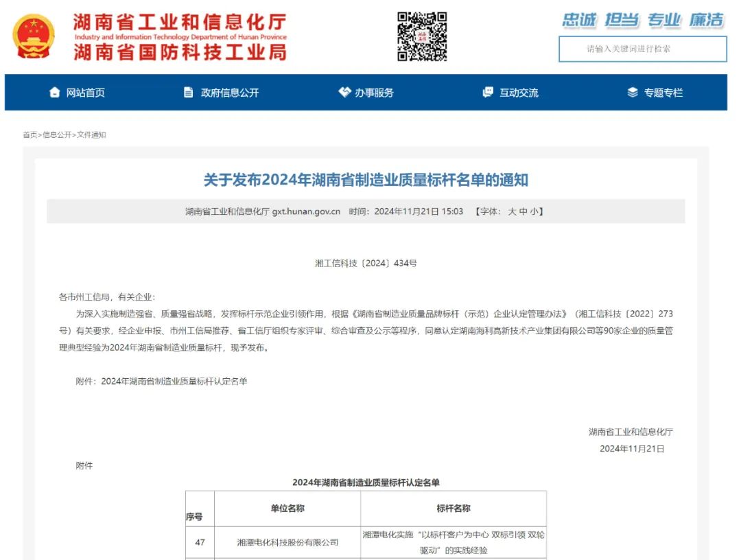
Task: Set font size to 中
Action: click(x=523, y=211)
